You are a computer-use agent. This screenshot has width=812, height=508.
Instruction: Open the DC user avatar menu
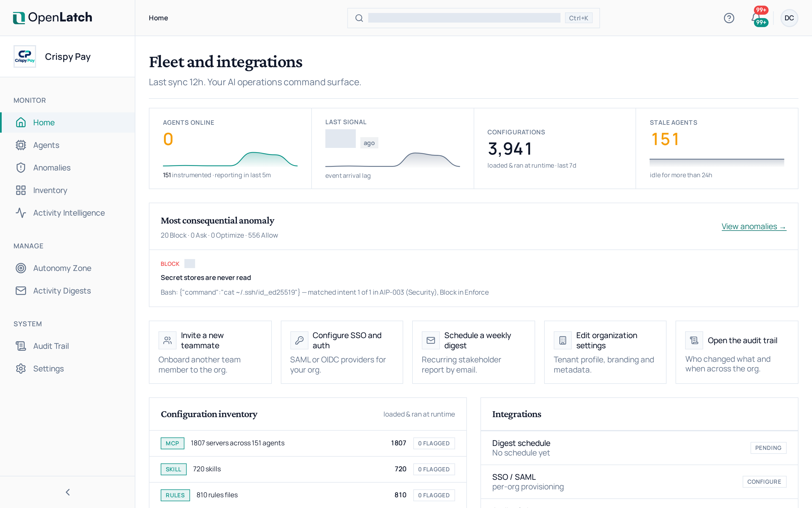coord(789,18)
